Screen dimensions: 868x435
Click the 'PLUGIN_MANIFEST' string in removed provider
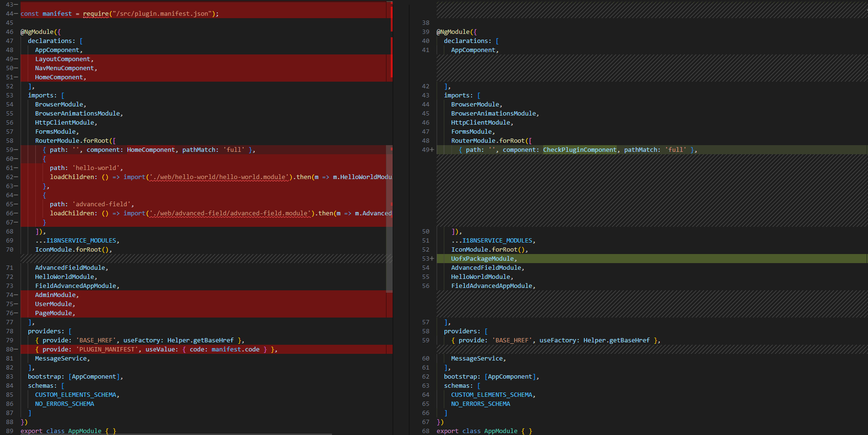[107, 350]
